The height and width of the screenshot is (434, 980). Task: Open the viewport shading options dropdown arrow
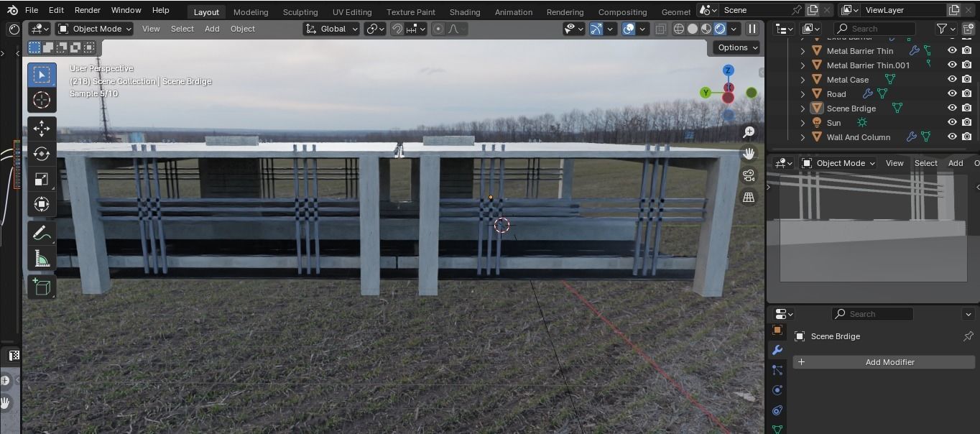(734, 29)
